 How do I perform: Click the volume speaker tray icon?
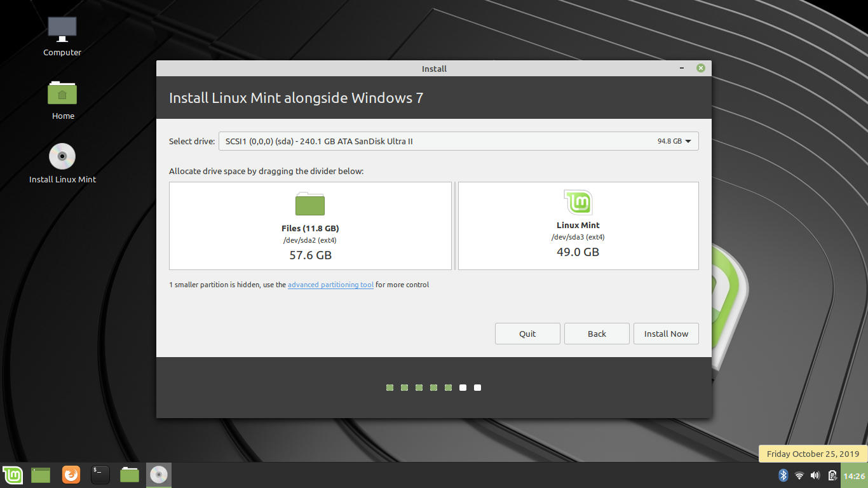[815, 475]
